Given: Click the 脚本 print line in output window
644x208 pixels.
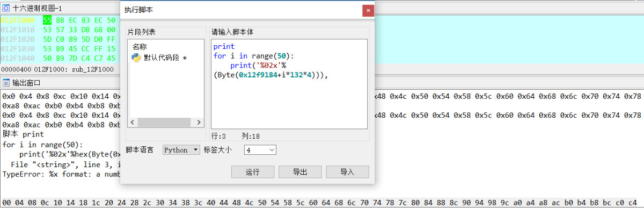Looking at the screenshot, I should point(24,134).
